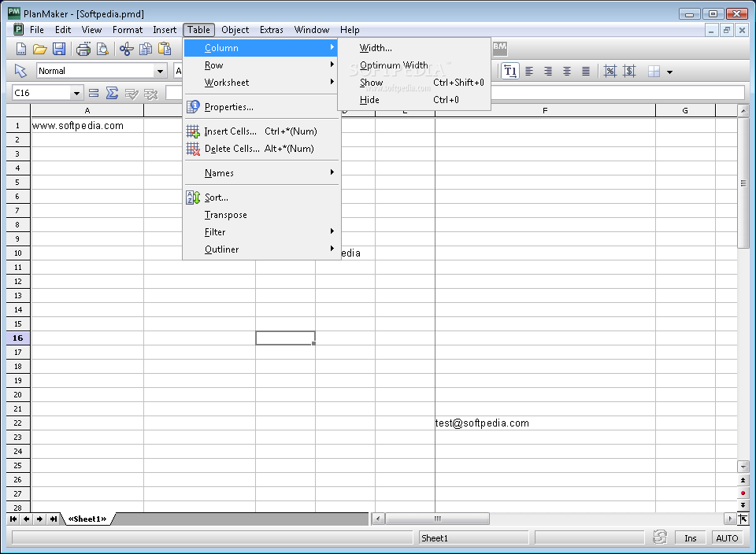Click the Save document icon
This screenshot has width=756, height=554.
(59, 49)
